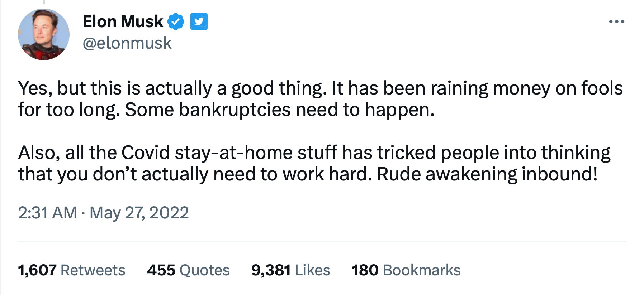Click the 'Some bankruptcies need to happen' sentence
Image resolution: width=644 pixels, height=295 pixels.
click(280, 110)
